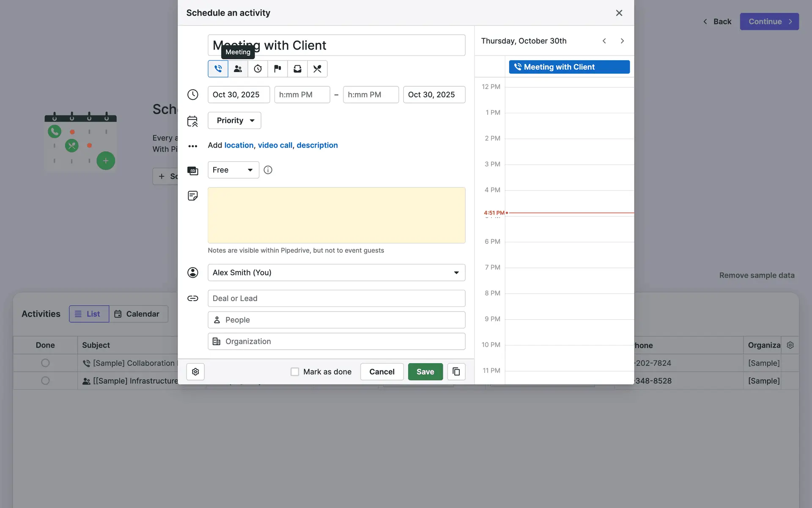Open the Alex Smith owner dropdown

[336, 273]
